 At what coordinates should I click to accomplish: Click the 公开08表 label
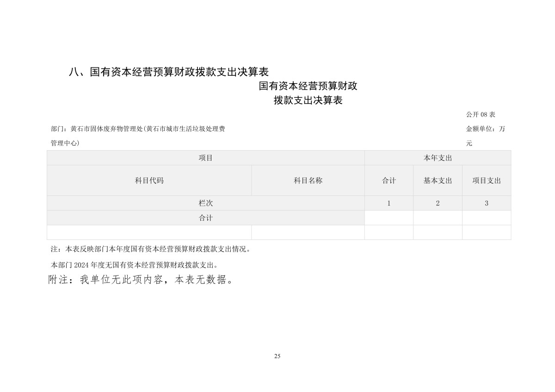481,115
